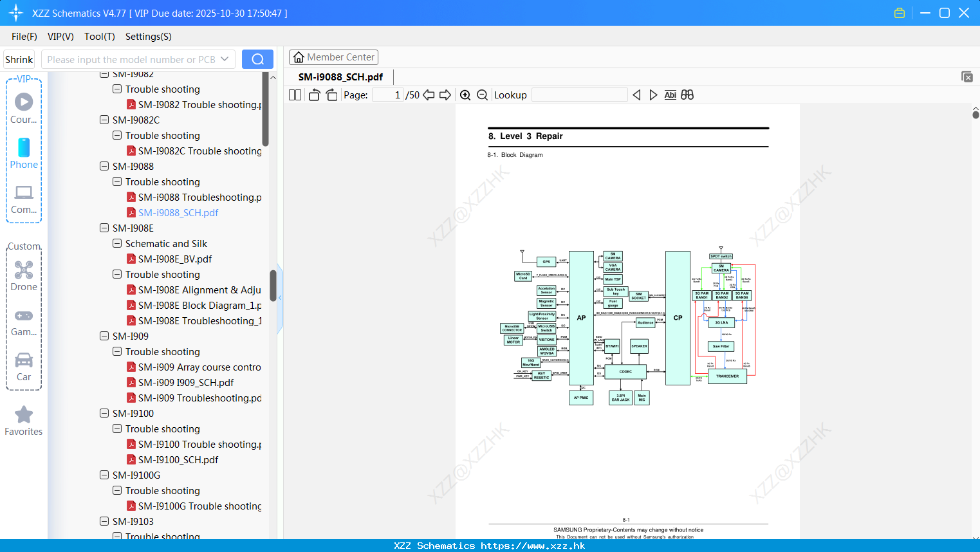Open Favorites star

(24, 421)
